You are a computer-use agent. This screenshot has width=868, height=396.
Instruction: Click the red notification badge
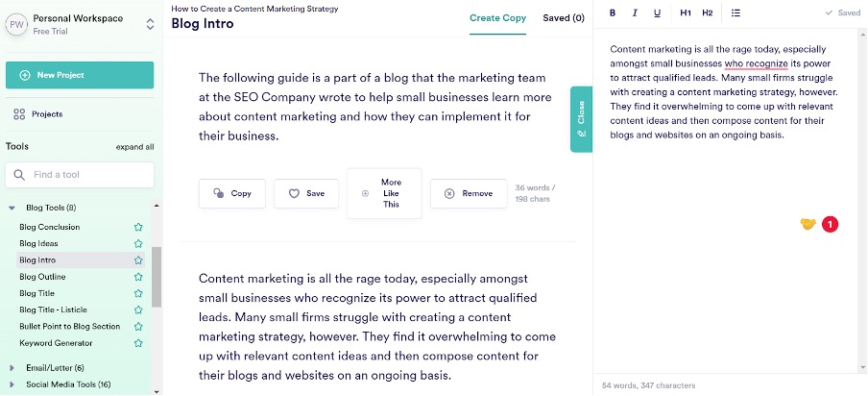click(x=831, y=224)
